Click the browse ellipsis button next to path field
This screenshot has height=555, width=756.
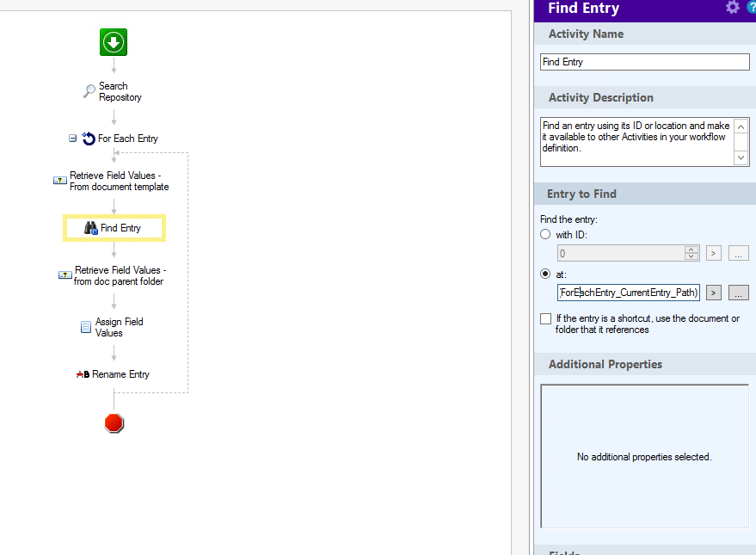(x=738, y=293)
